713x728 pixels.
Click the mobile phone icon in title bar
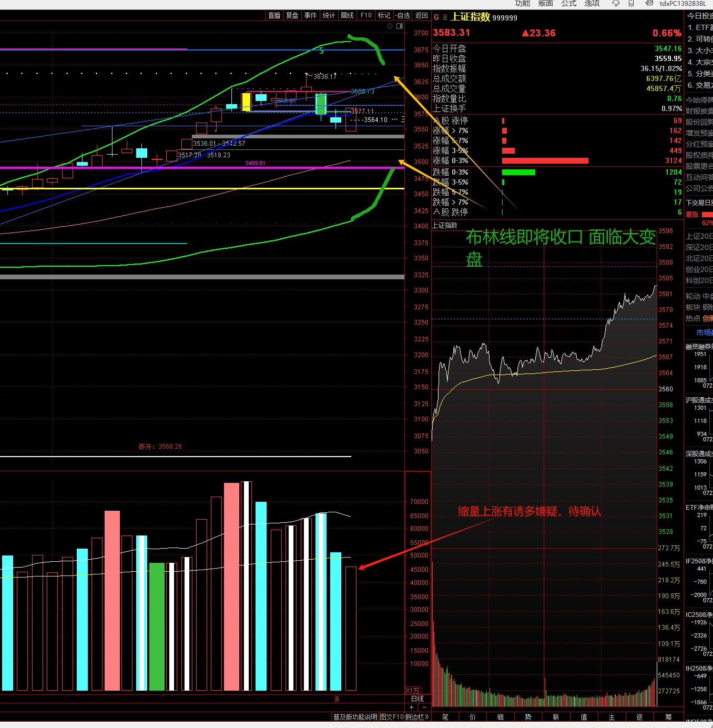[x=631, y=3]
